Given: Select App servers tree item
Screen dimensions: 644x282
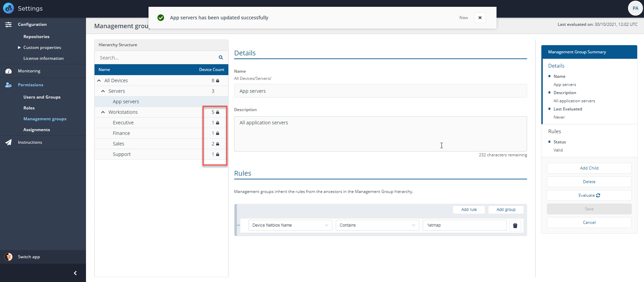Looking at the screenshot, I should coord(126,102).
